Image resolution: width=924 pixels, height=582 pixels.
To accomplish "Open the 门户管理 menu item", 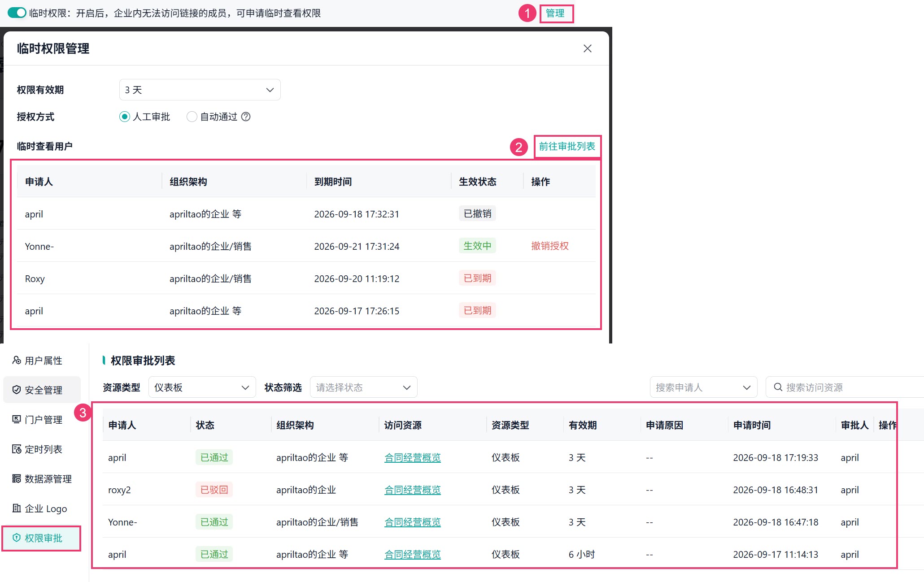I will (42, 420).
